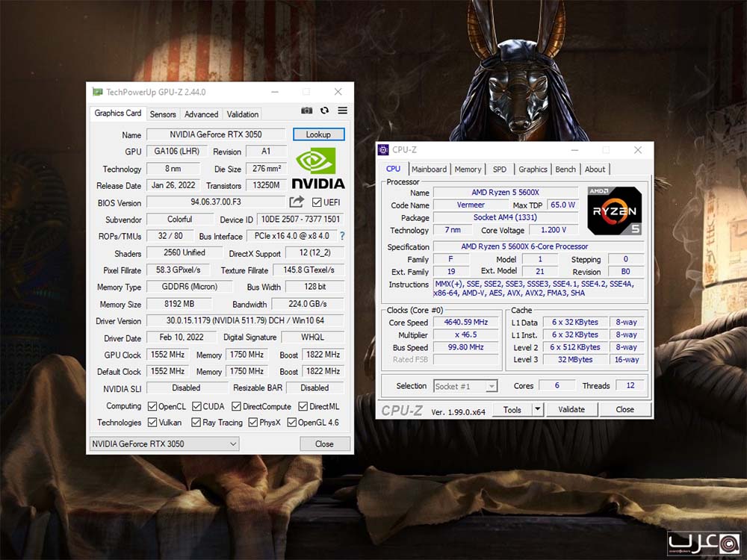Click the AMD Ryzen 5 logo
The width and height of the screenshot is (747, 560).
[x=614, y=211]
